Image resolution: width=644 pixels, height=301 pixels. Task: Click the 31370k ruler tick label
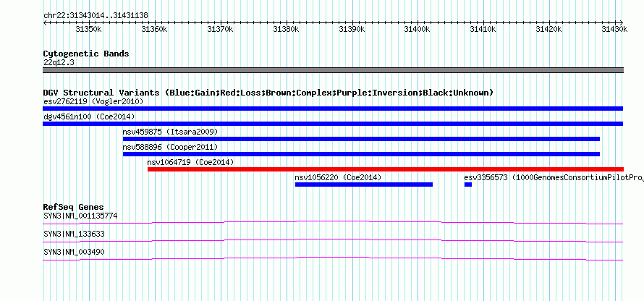(220, 29)
